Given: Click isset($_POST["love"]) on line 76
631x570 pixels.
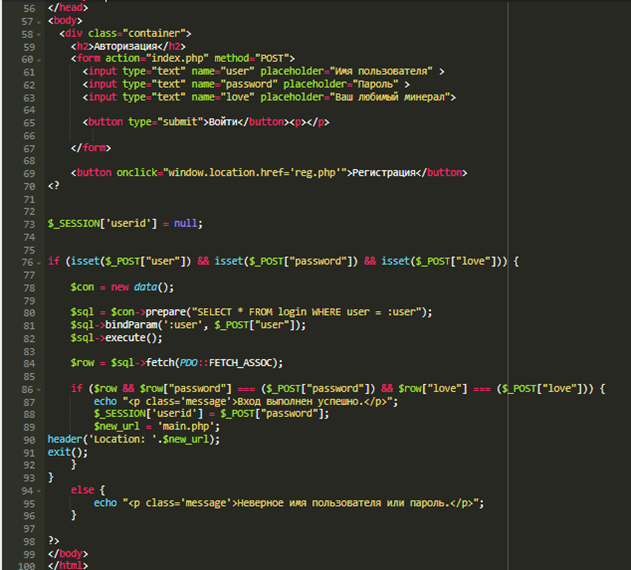Looking at the screenshot, I should click(441, 261).
